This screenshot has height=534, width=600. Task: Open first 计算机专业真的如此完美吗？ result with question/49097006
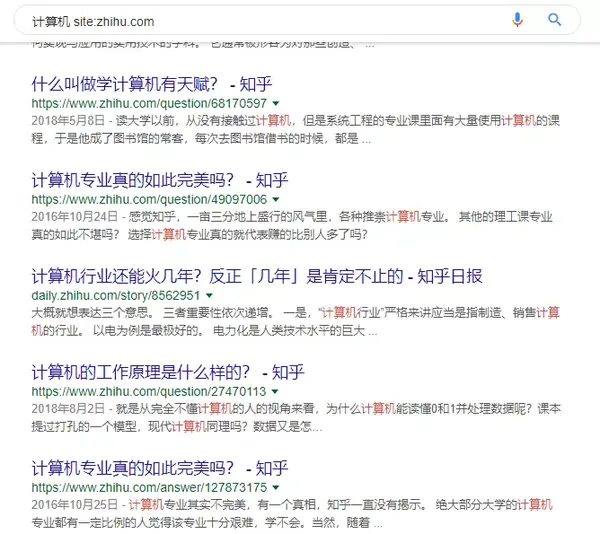coord(160,180)
